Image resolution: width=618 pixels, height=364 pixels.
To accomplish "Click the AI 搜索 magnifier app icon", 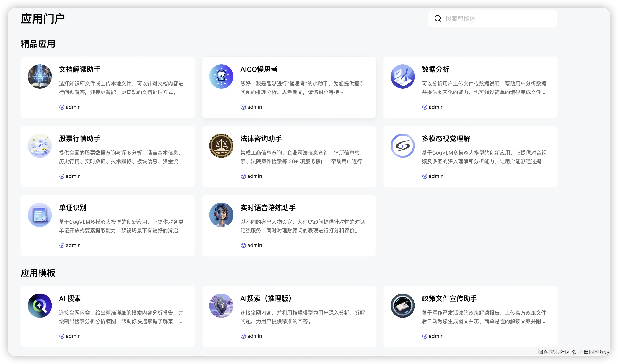I will coord(40,306).
